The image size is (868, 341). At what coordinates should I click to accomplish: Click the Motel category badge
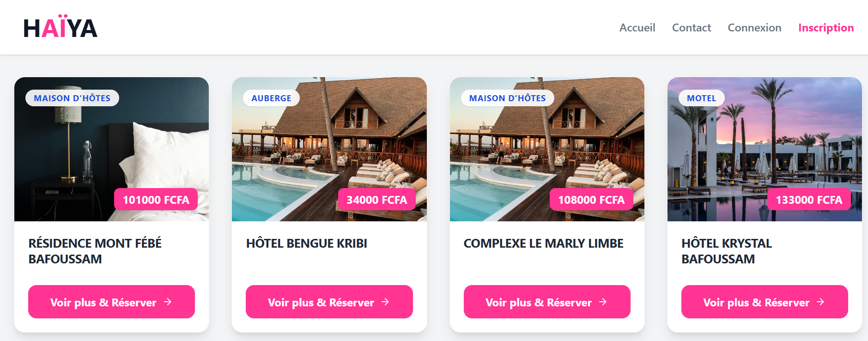coord(701,98)
